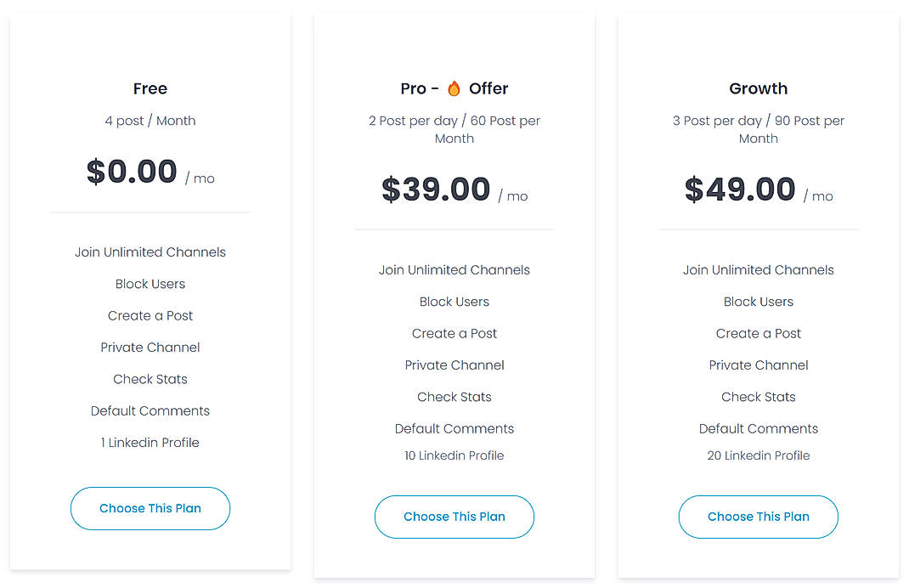
Task: Choose This Plan under the Pro tier
Action: tap(454, 517)
